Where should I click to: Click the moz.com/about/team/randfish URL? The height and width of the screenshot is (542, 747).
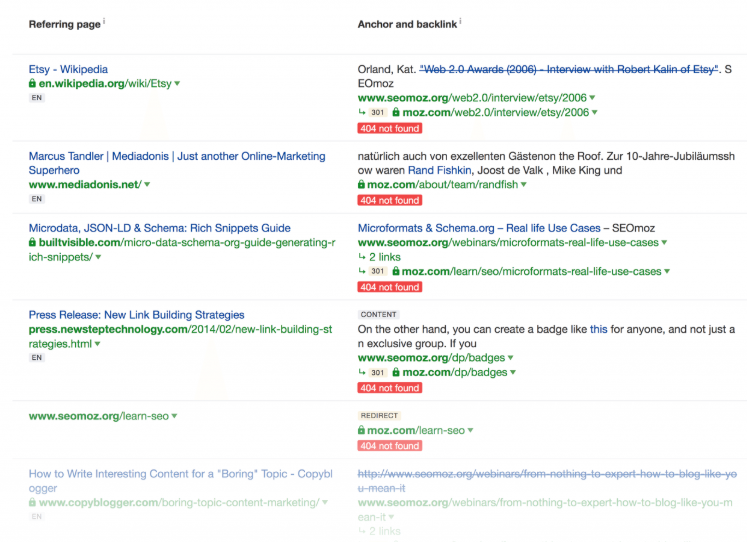(x=443, y=184)
